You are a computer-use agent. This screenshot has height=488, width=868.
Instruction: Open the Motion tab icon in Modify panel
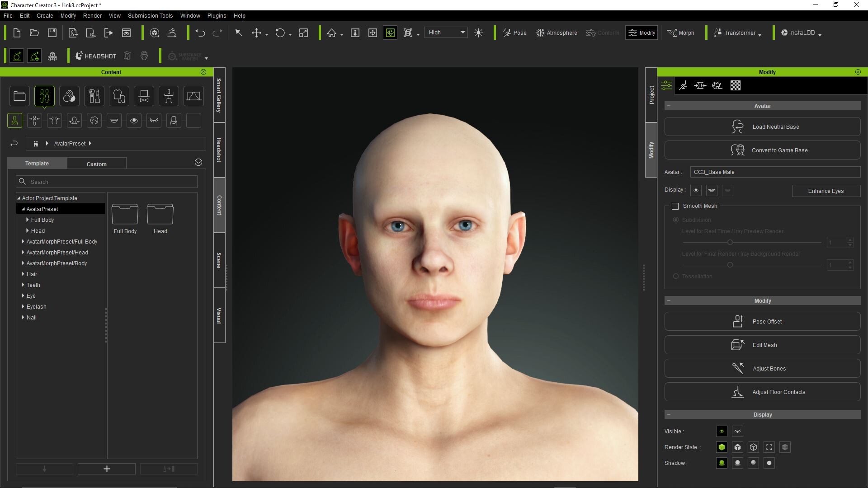[683, 85]
